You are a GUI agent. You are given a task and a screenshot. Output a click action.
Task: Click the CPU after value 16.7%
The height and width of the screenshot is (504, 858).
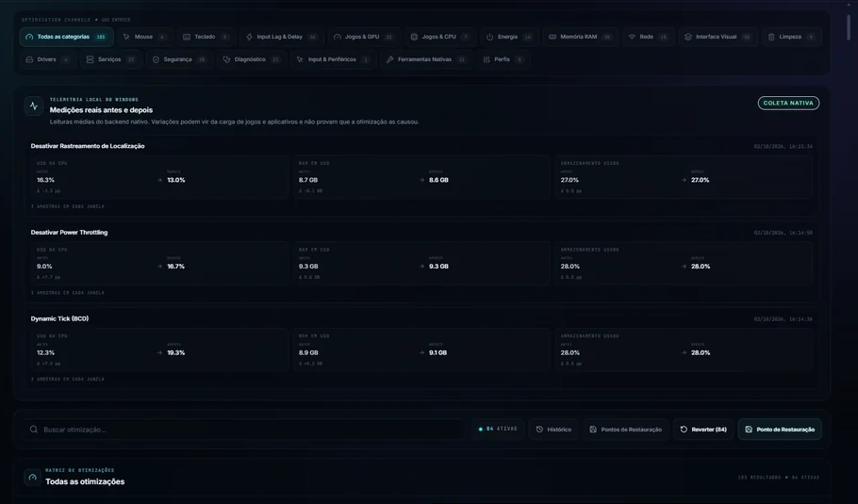(x=175, y=267)
